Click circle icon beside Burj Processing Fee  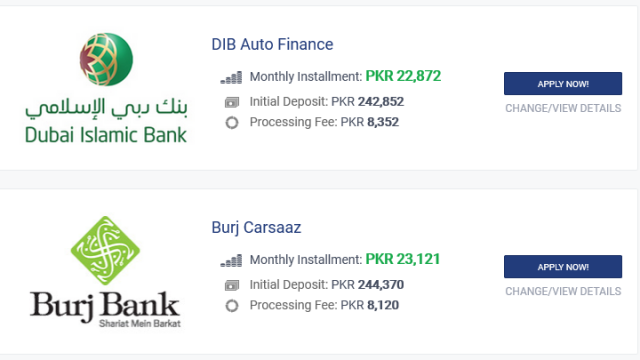tap(232, 306)
